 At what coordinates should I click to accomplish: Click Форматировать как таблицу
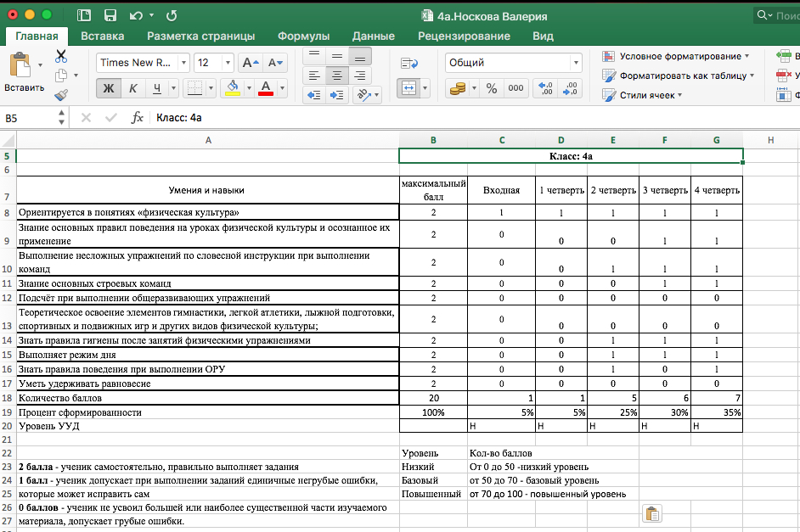[x=678, y=76]
